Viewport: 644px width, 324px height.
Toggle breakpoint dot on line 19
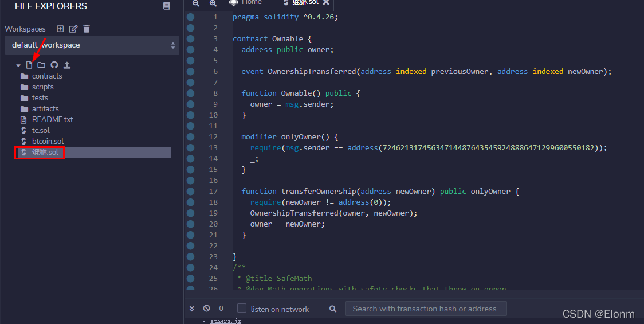191,213
